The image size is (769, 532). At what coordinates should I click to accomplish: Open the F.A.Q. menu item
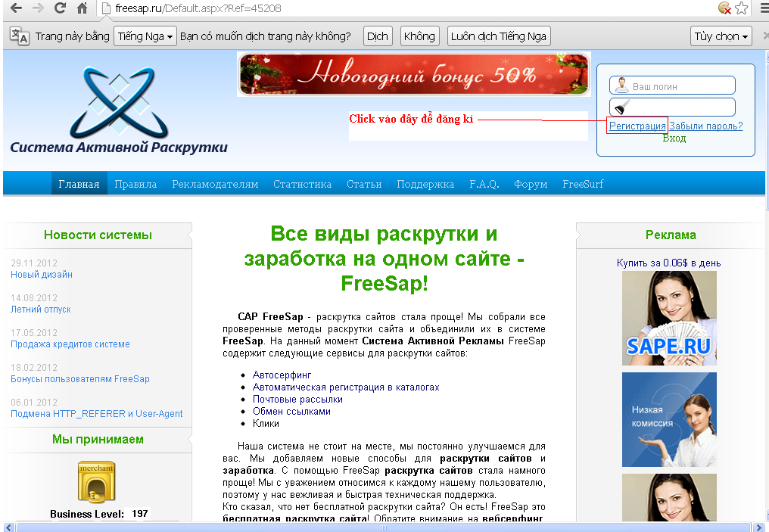484,184
